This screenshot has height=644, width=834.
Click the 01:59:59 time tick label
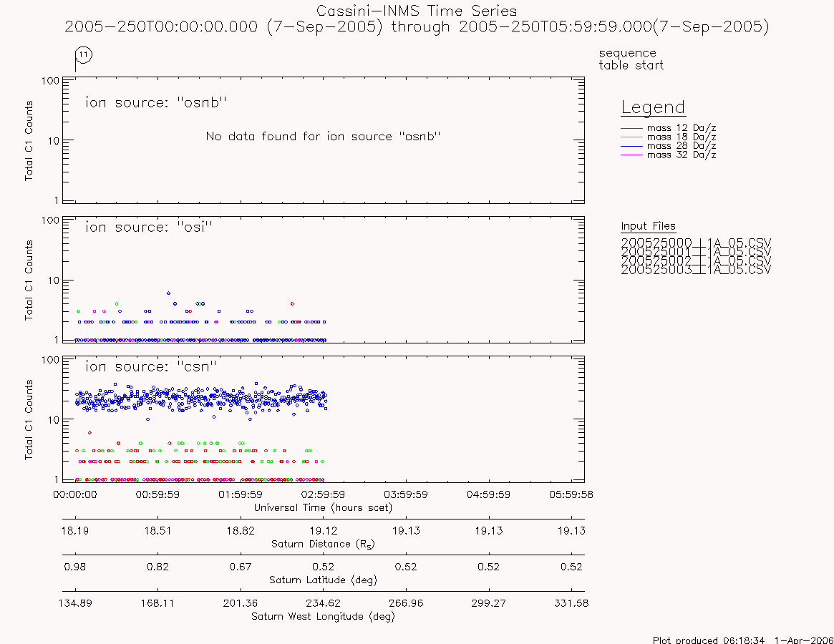pyautogui.click(x=241, y=494)
